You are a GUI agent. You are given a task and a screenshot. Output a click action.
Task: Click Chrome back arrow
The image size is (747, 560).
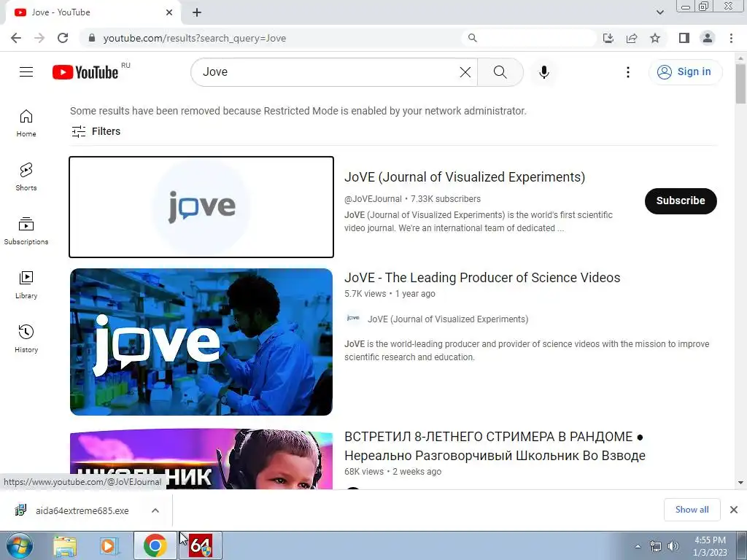(16, 38)
